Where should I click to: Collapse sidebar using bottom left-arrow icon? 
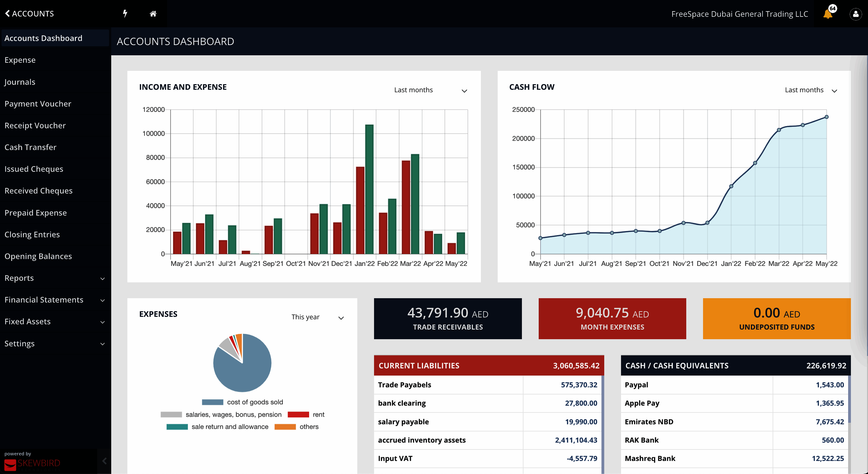(x=104, y=461)
